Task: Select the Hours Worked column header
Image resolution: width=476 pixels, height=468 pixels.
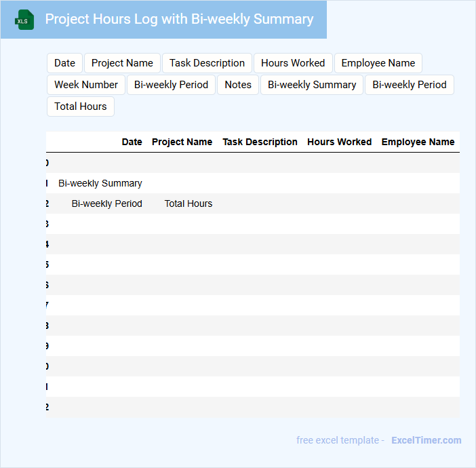Action: click(x=340, y=142)
